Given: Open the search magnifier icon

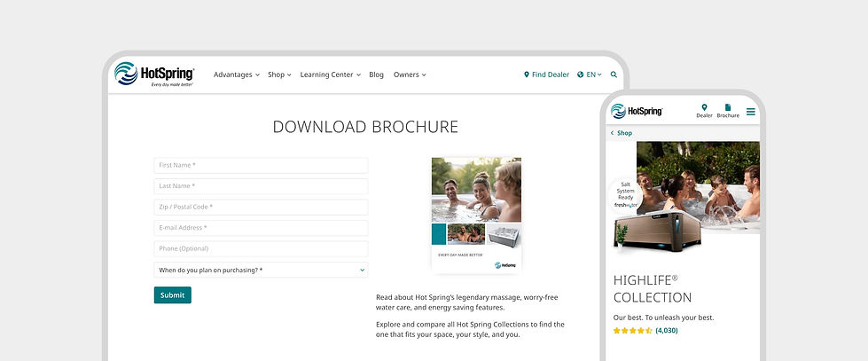Looking at the screenshot, I should coord(614,75).
